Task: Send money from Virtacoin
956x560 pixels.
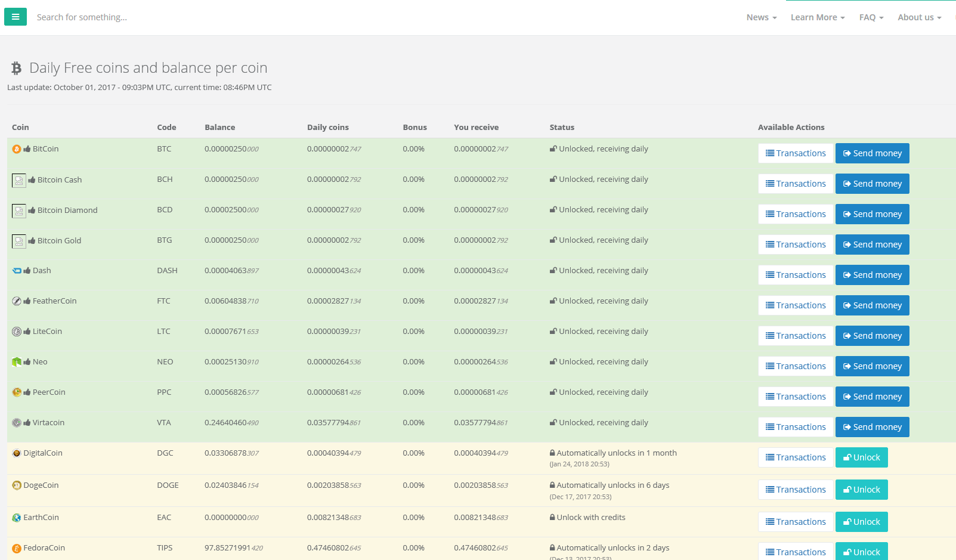Action: (x=872, y=427)
